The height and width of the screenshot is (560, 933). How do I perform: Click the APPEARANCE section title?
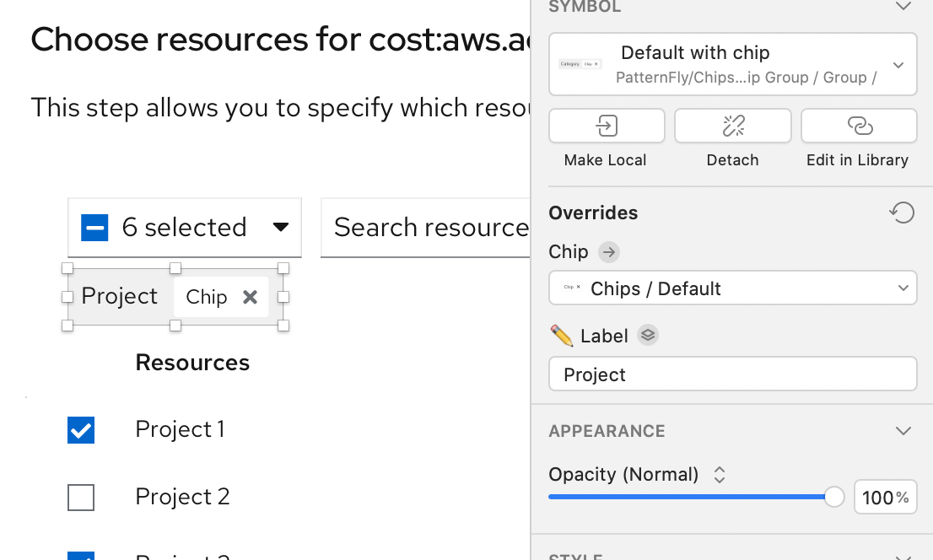pos(607,431)
